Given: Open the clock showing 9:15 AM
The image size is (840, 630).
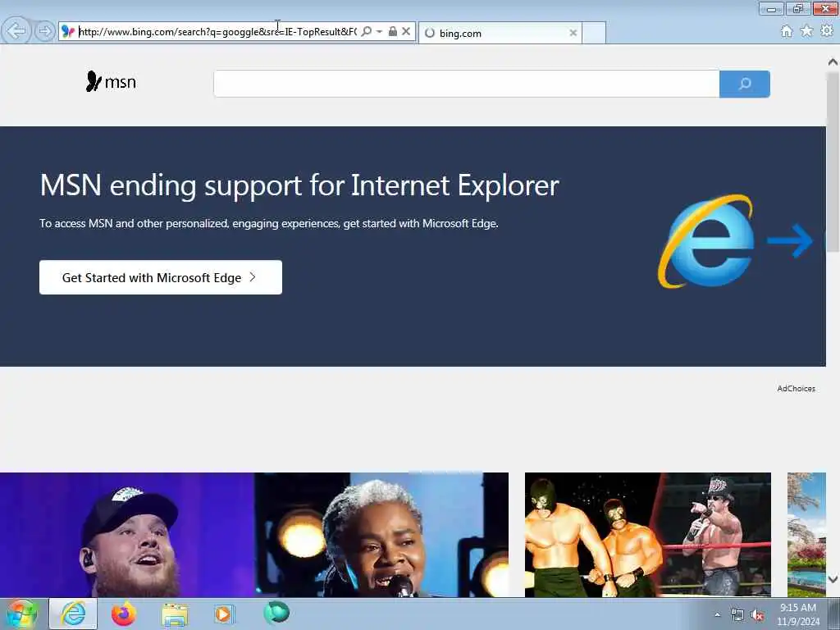Looking at the screenshot, I should (x=797, y=614).
